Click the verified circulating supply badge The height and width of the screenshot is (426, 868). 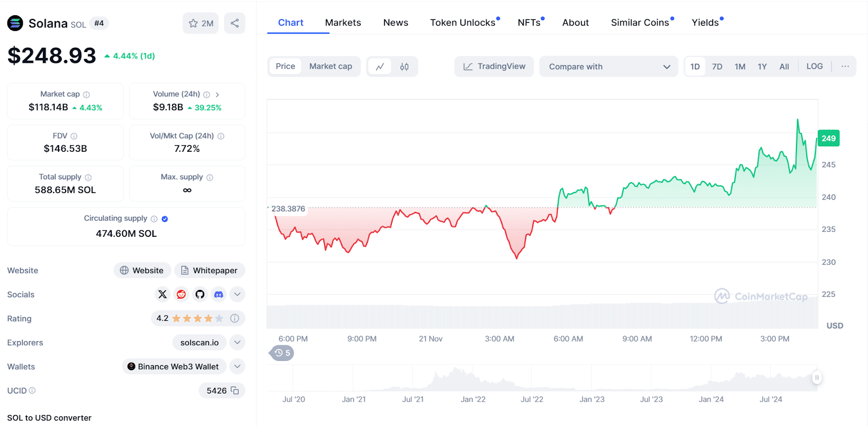tap(165, 219)
